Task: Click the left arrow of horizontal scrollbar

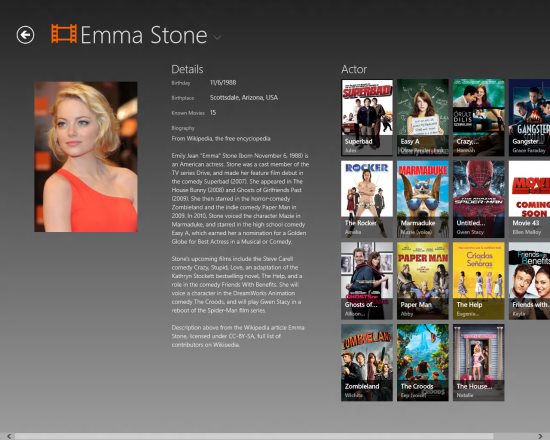Action: click(x=9, y=436)
